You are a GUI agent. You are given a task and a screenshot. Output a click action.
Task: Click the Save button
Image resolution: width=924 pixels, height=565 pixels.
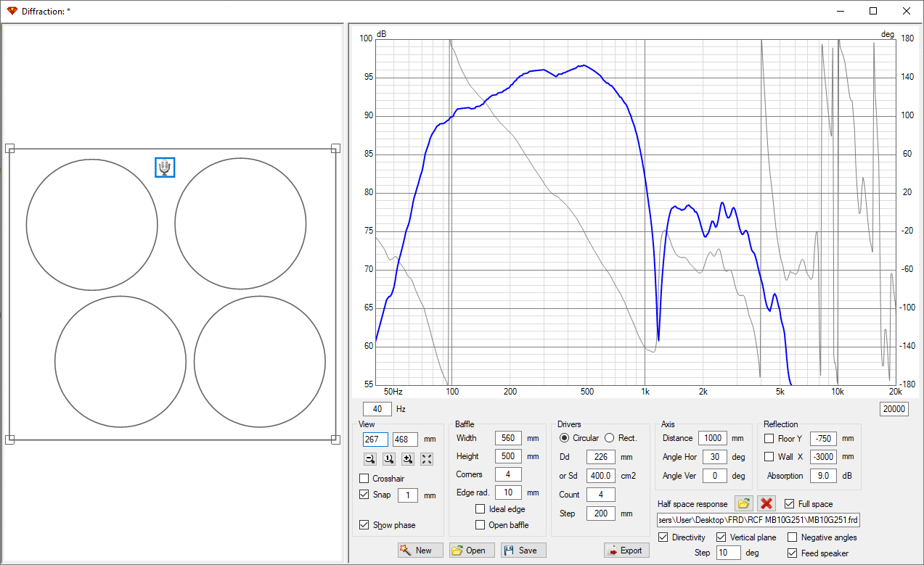tap(523, 550)
